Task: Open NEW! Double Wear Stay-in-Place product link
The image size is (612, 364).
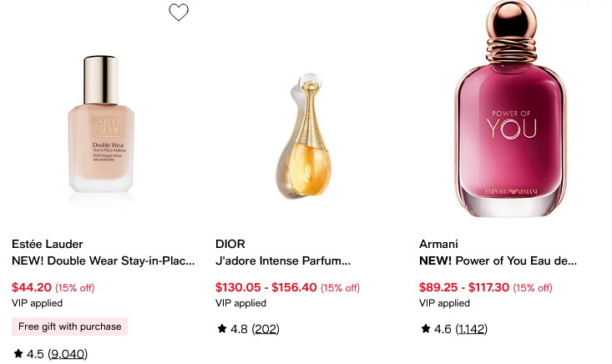Action: 103,260
